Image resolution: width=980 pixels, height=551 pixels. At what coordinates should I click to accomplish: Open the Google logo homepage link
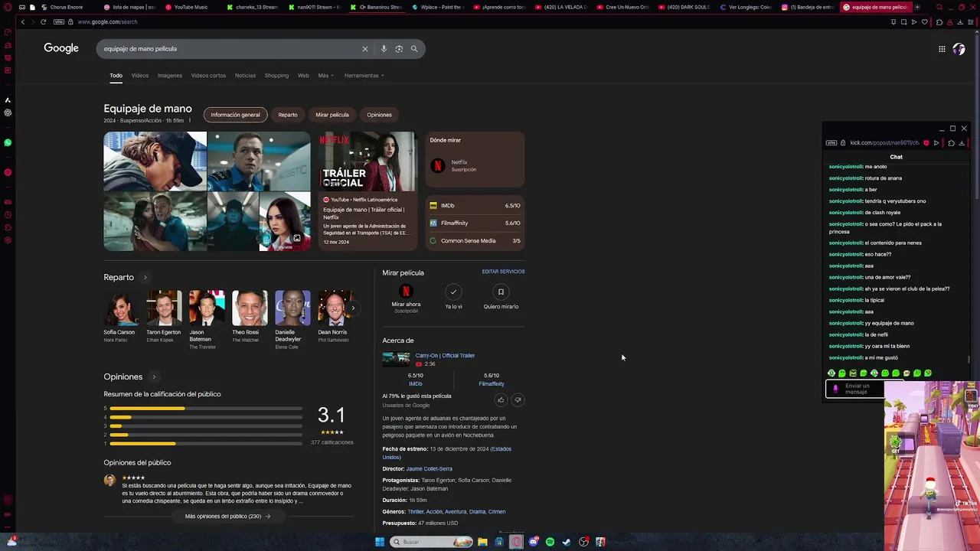click(61, 48)
